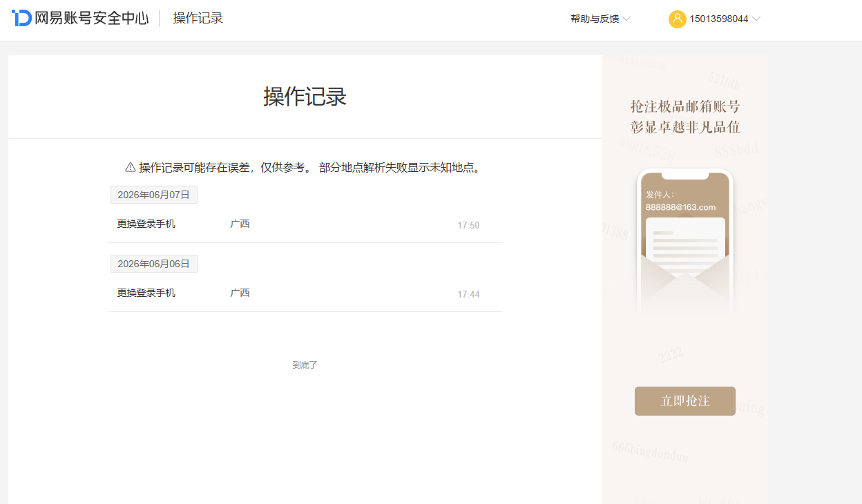Click the 立即抢注 button
This screenshot has width=862, height=504.
685,401
